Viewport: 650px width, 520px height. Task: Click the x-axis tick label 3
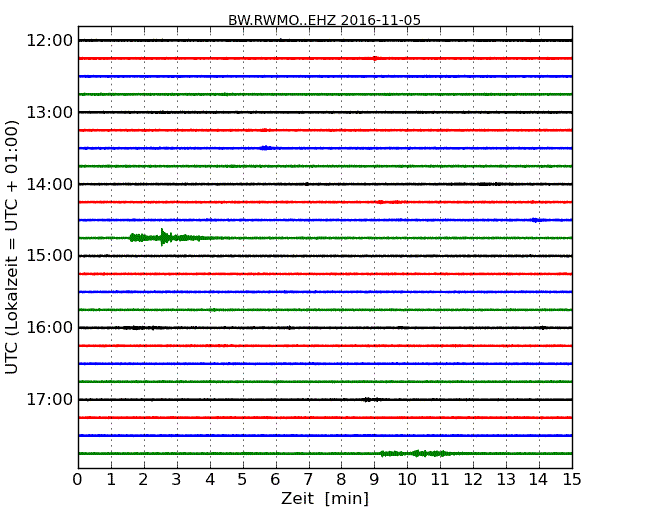[177, 480]
